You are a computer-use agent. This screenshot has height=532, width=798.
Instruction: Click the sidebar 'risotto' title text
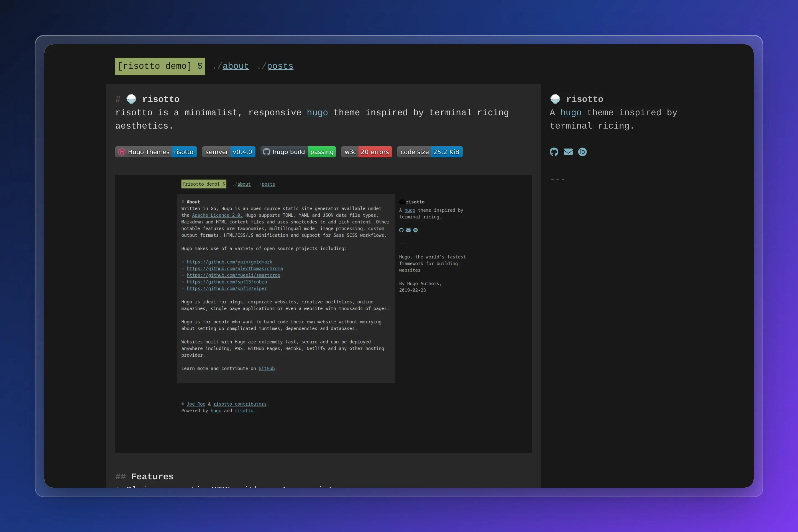click(x=585, y=99)
